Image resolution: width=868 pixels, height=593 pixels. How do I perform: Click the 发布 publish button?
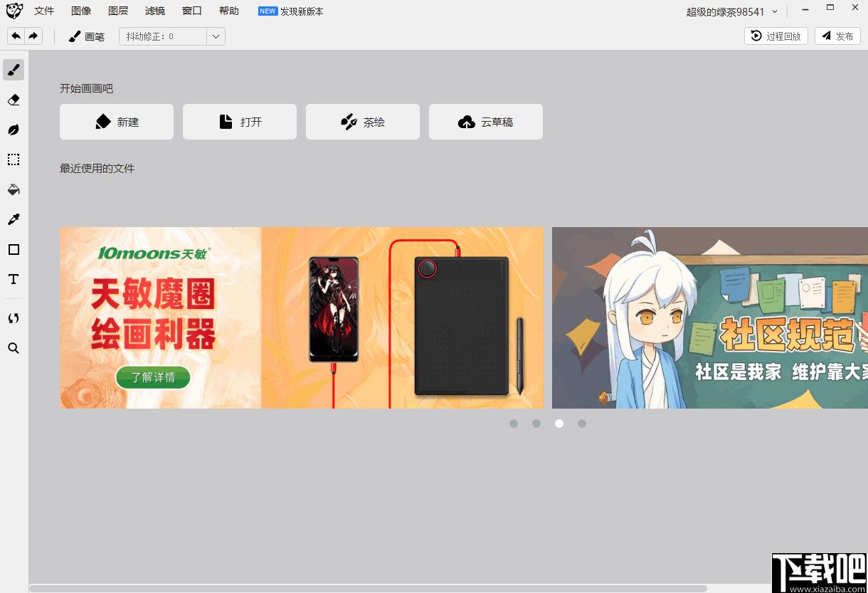tap(837, 36)
